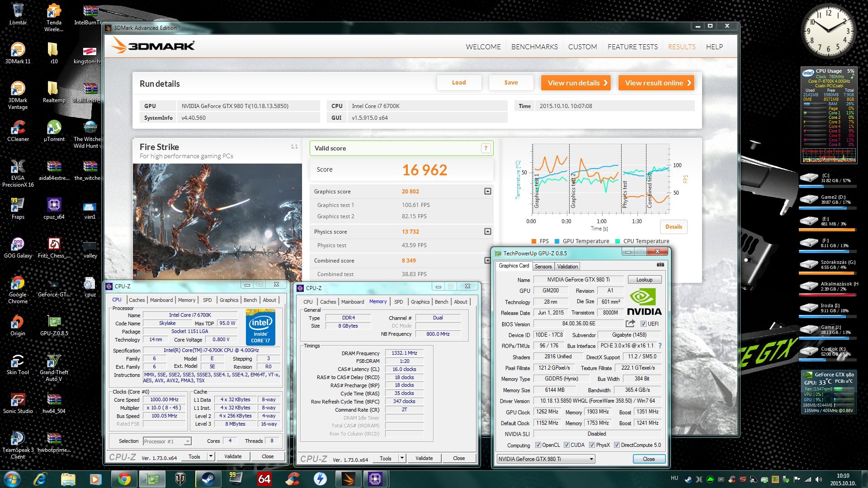Viewport: 868px width, 488px height.
Task: Click the Save button in Run details
Action: [x=511, y=83]
